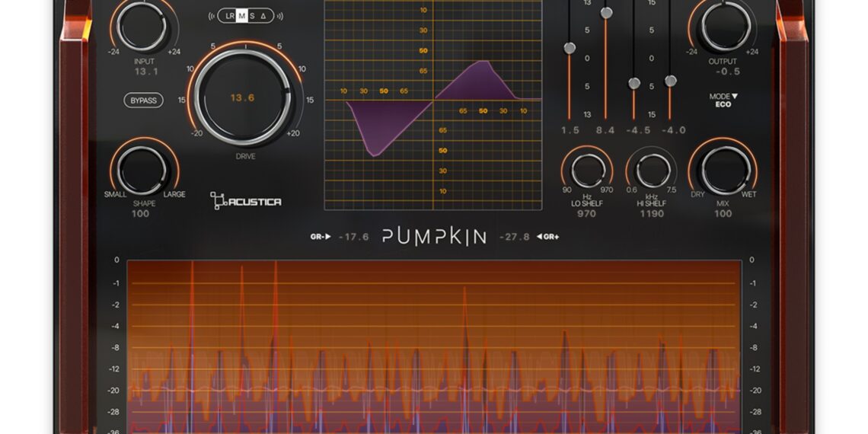The image size is (868, 434).
Task: Click the HI SHELF frequency knob
Action: [x=653, y=171]
